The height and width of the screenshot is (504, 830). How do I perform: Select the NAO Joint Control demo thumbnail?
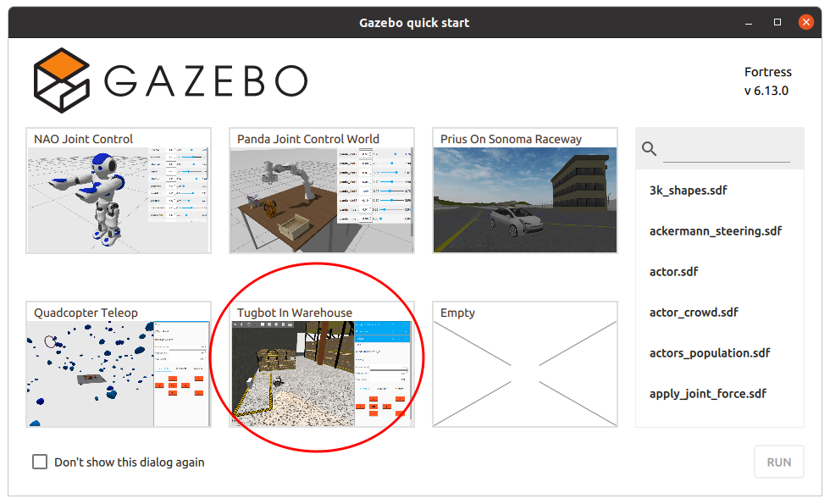pos(118,195)
